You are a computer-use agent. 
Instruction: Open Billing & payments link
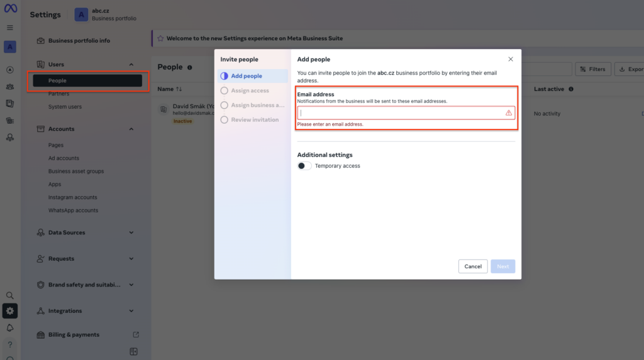[x=74, y=334]
